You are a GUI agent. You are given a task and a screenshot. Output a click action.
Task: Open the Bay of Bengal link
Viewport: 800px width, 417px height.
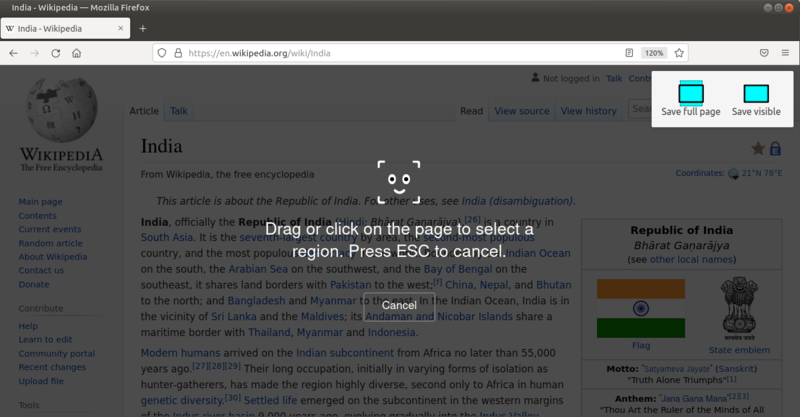click(458, 269)
